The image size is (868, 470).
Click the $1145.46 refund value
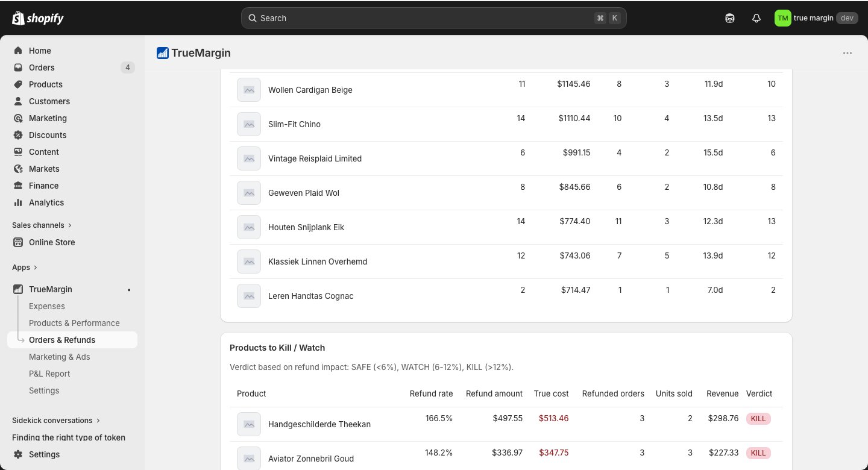pyautogui.click(x=574, y=84)
